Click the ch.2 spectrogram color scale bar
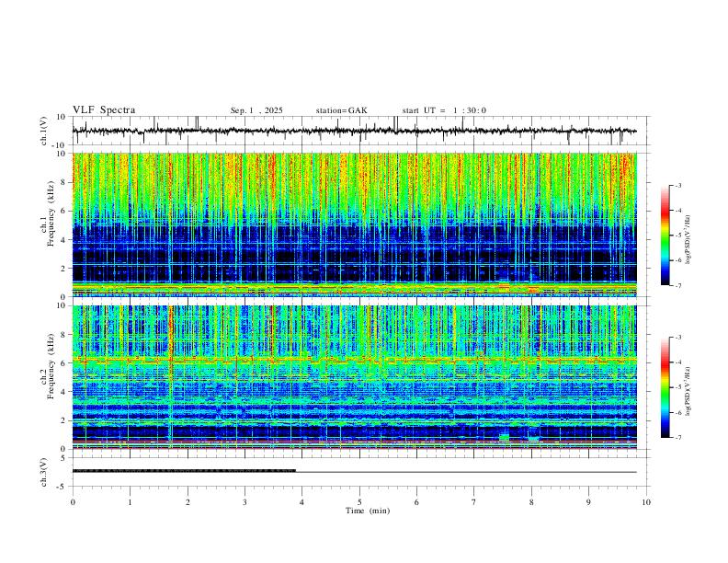Image resolution: width=728 pixels, height=563 pixels. pos(665,387)
